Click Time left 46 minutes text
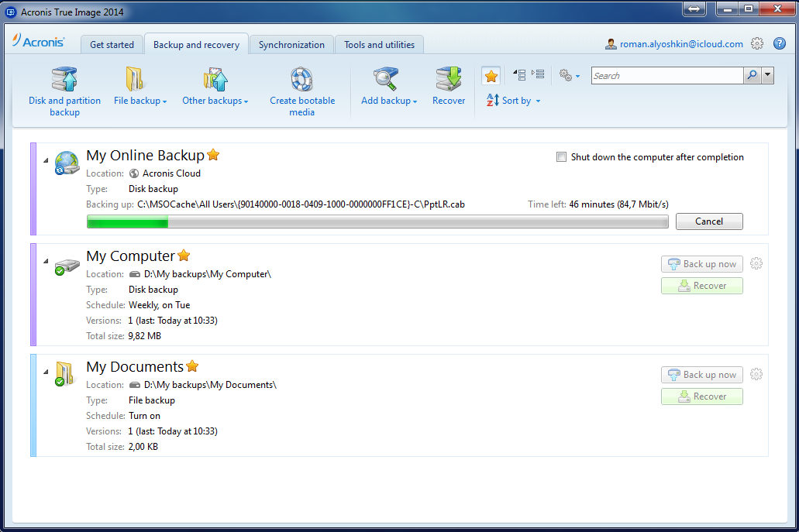This screenshot has height=532, width=799. pyautogui.click(x=598, y=204)
